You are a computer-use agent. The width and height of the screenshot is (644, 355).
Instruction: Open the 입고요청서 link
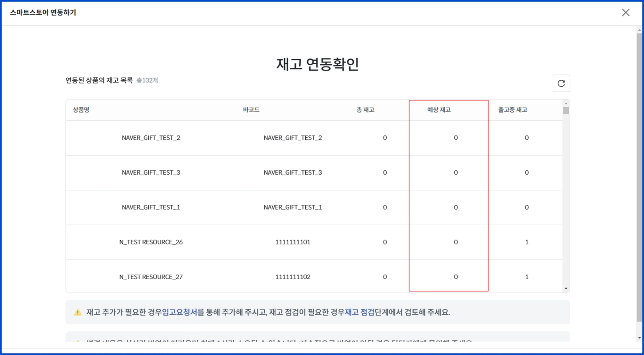(x=179, y=312)
